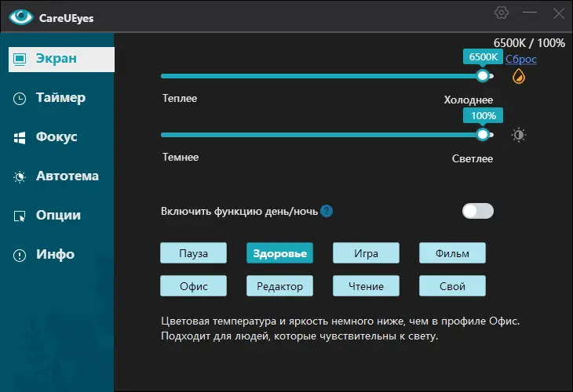Click the Светлее label
The height and width of the screenshot is (392, 573).
(x=473, y=159)
